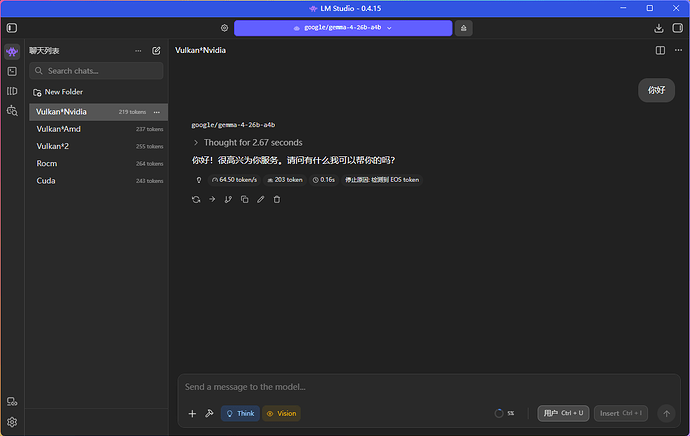Click the google/gemma-4-26b-a4b label above response
Screen dimensions: 690x436
[x=233, y=125]
